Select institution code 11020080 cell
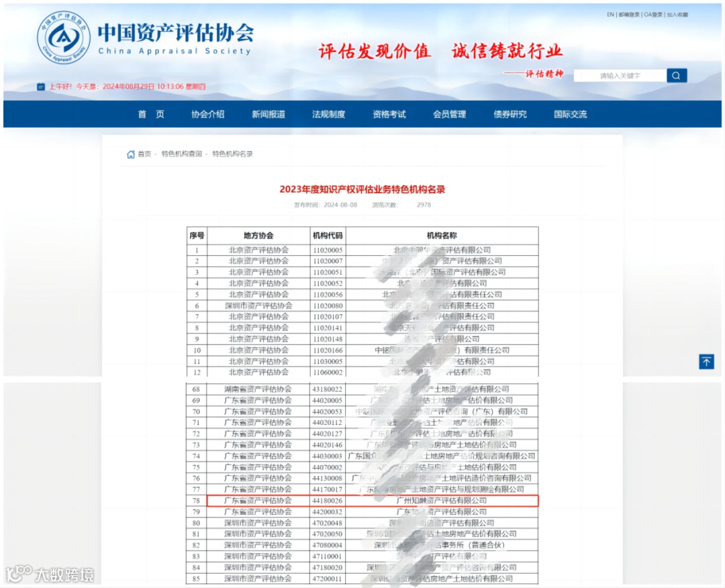 (x=328, y=305)
